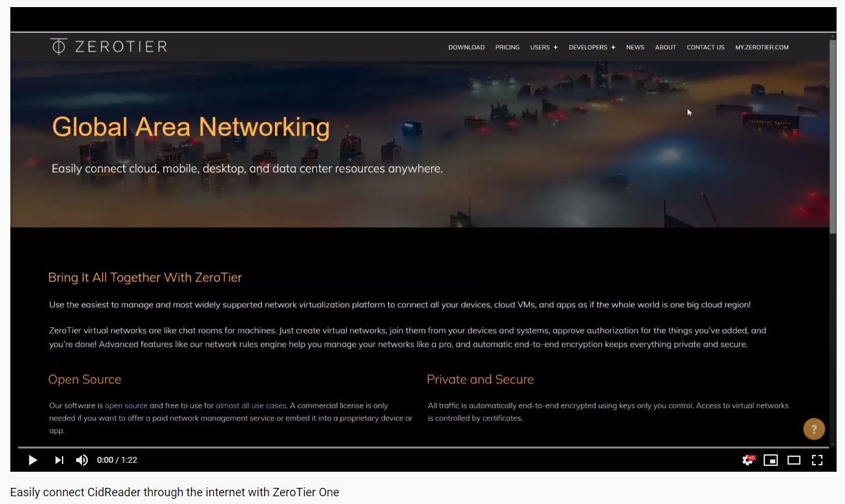Play the video
This screenshot has width=845, height=504.
pos(33,460)
